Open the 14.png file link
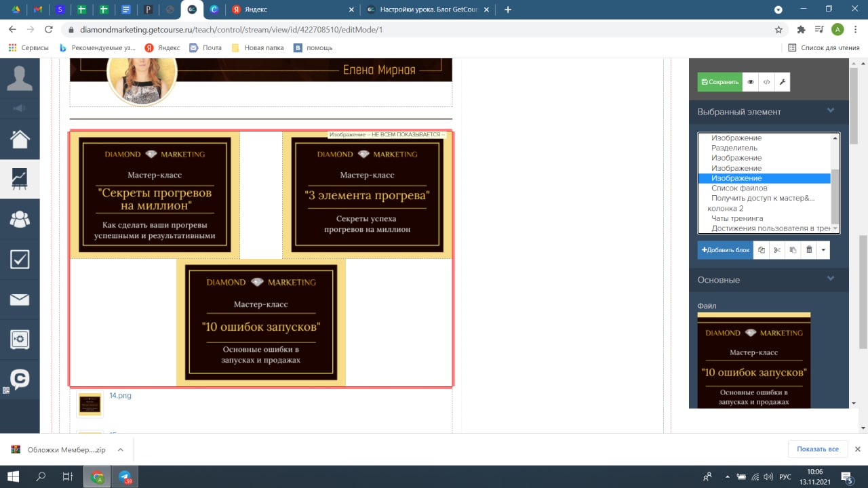This screenshot has height=488, width=868. pos(121,395)
